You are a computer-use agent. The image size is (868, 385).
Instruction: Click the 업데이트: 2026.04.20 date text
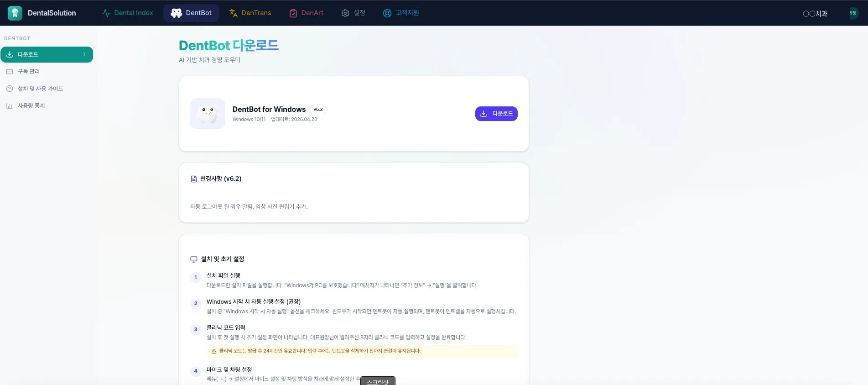coord(294,120)
